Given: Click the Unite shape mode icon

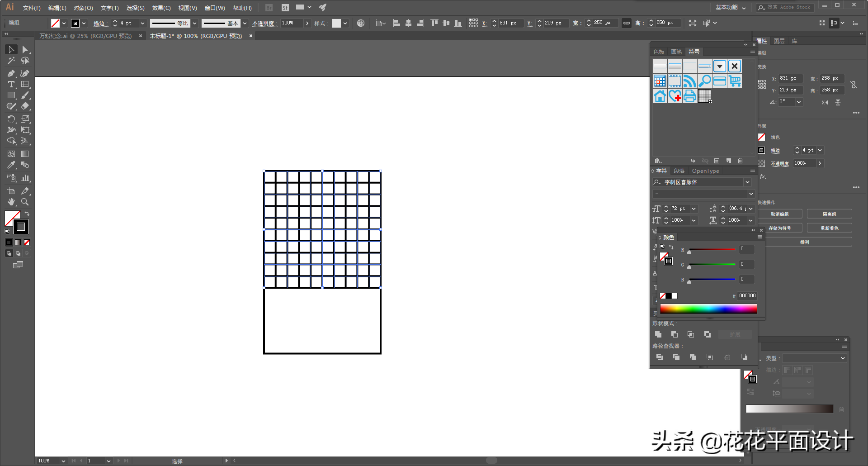Looking at the screenshot, I should 658,334.
